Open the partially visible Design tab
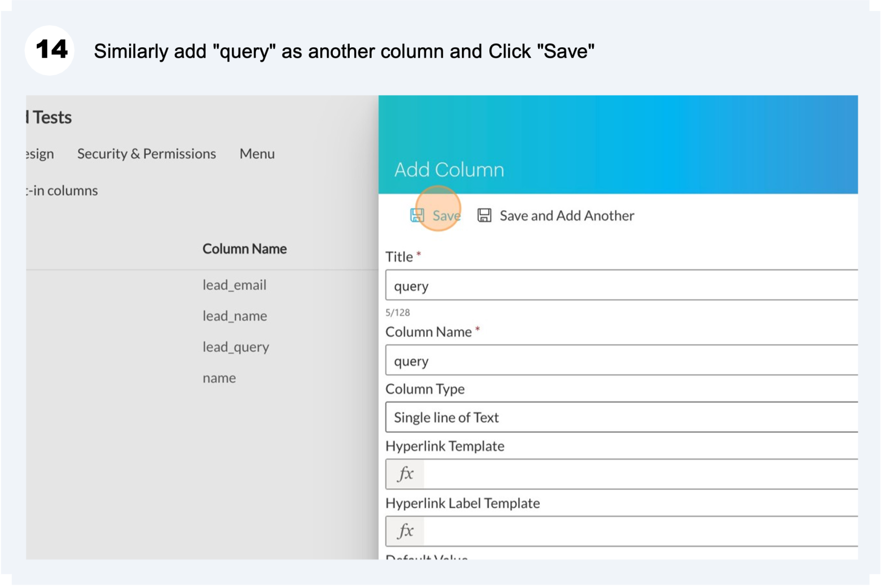Screen dimensions: 882x588 pyautogui.click(x=40, y=154)
